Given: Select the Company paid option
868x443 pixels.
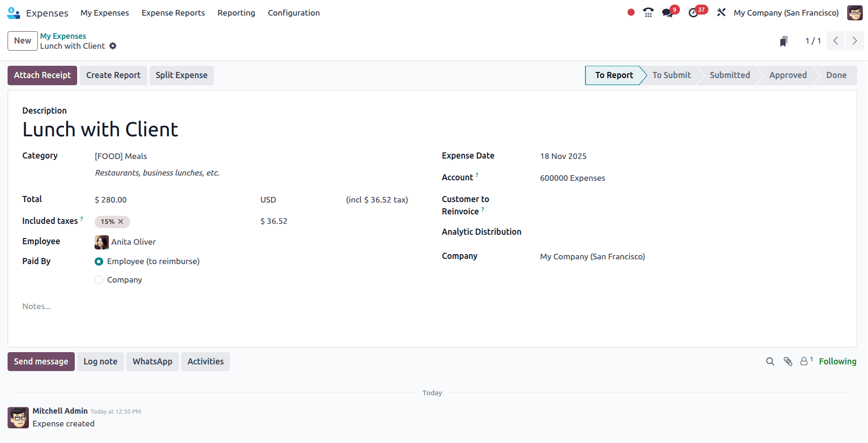Looking at the screenshot, I should pyautogui.click(x=99, y=280).
